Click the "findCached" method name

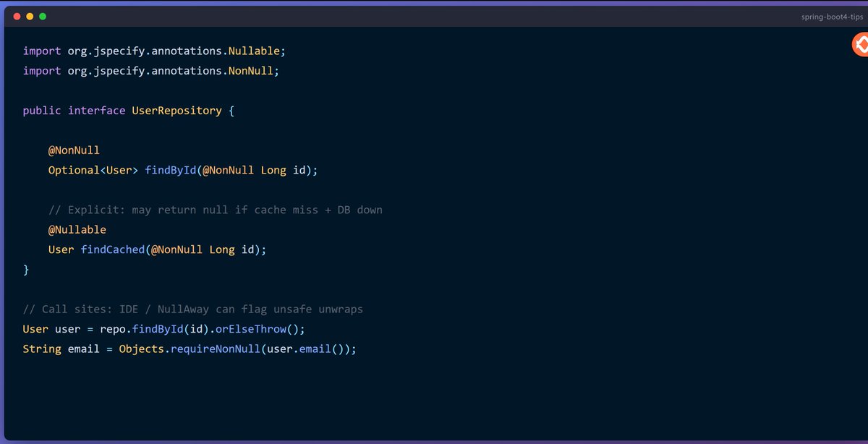[x=113, y=249]
